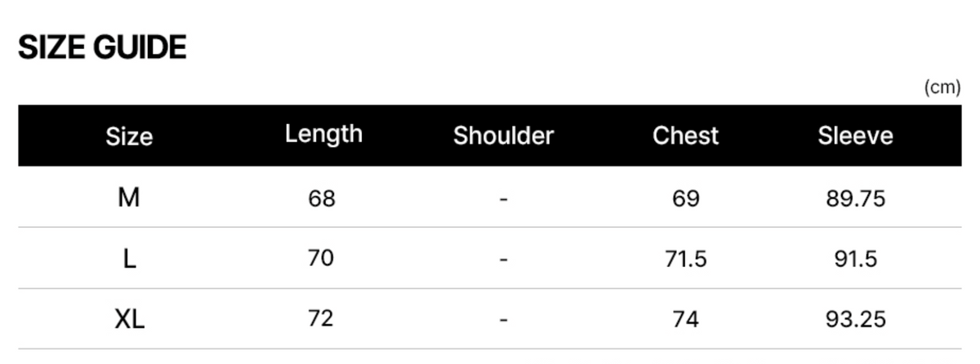Click length value 68 for size M

click(x=322, y=198)
